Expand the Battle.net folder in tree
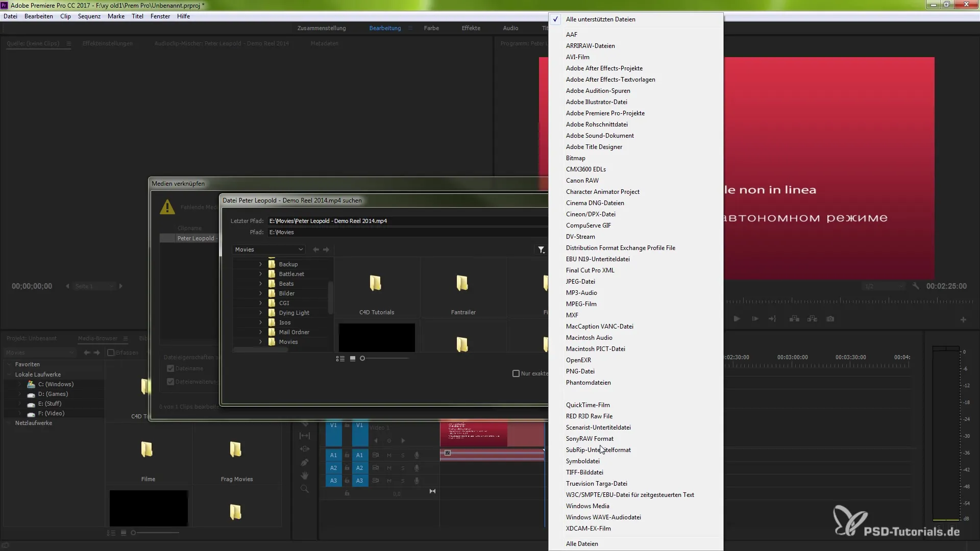Image resolution: width=980 pixels, height=551 pixels. pyautogui.click(x=260, y=274)
